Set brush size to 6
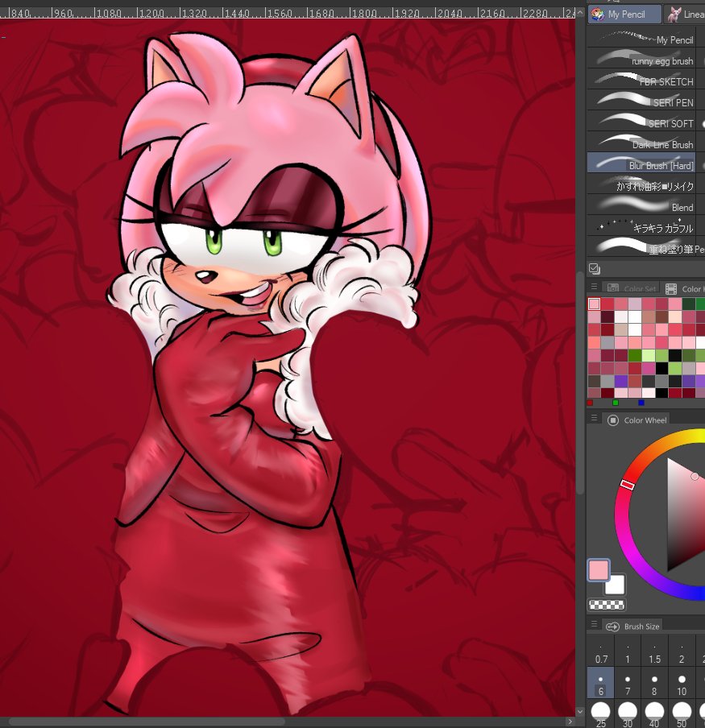The width and height of the screenshot is (705, 728). (x=600, y=683)
